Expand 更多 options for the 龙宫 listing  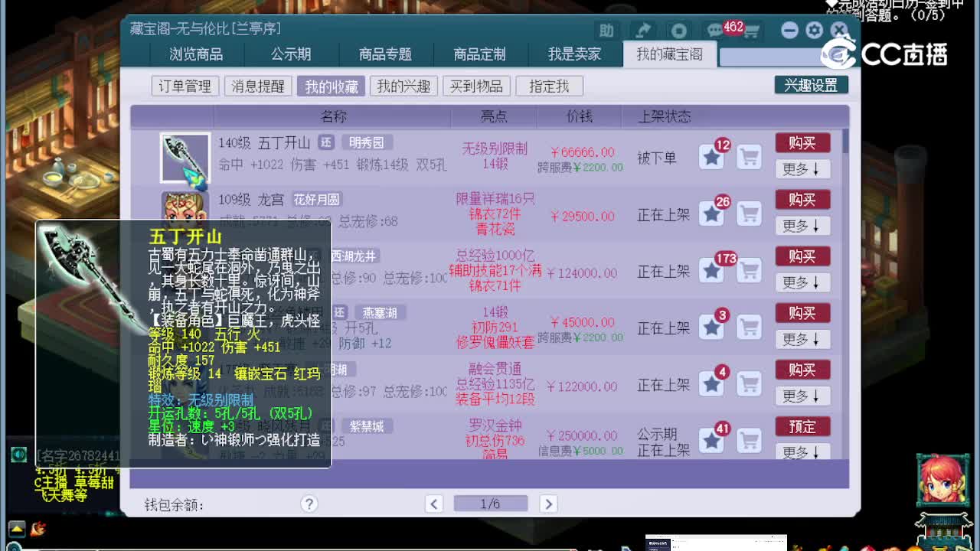[802, 225]
